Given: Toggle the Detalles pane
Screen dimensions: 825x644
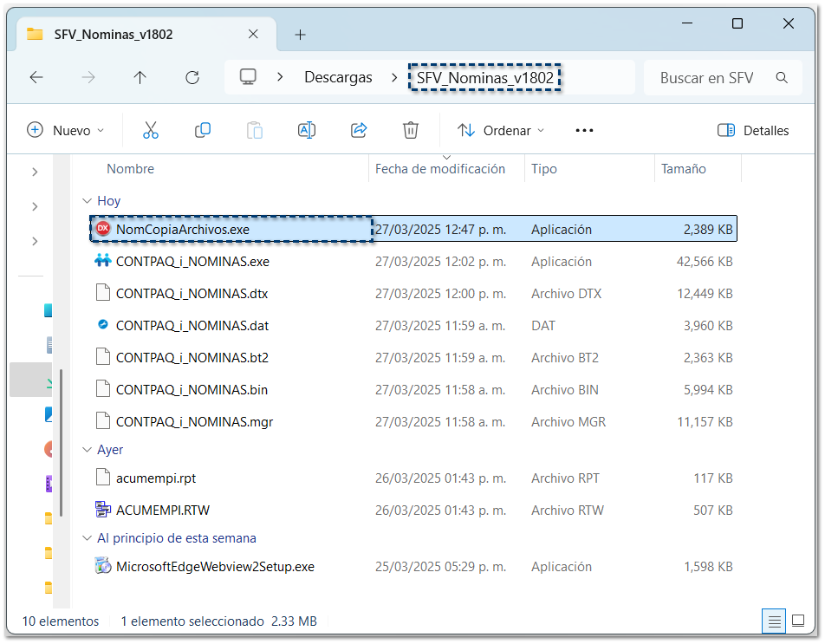Looking at the screenshot, I should (x=753, y=131).
